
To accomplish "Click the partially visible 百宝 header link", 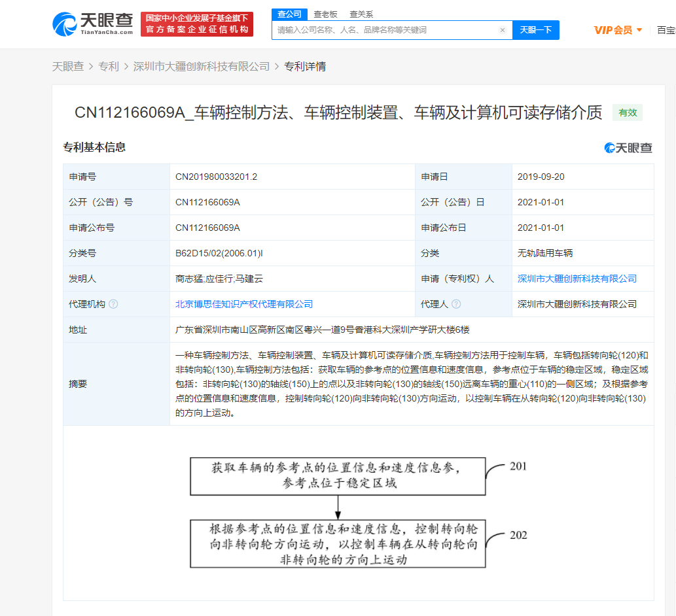I will click(x=666, y=30).
